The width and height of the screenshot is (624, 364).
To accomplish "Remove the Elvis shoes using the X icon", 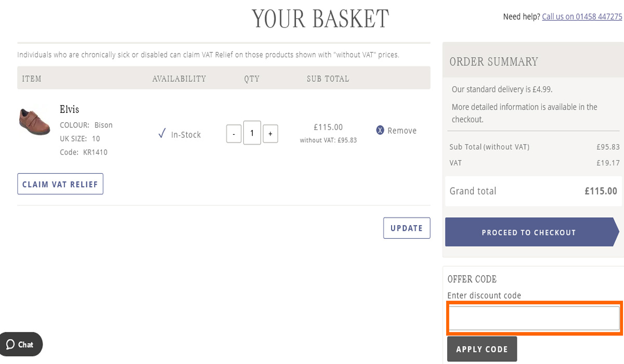I will (380, 130).
